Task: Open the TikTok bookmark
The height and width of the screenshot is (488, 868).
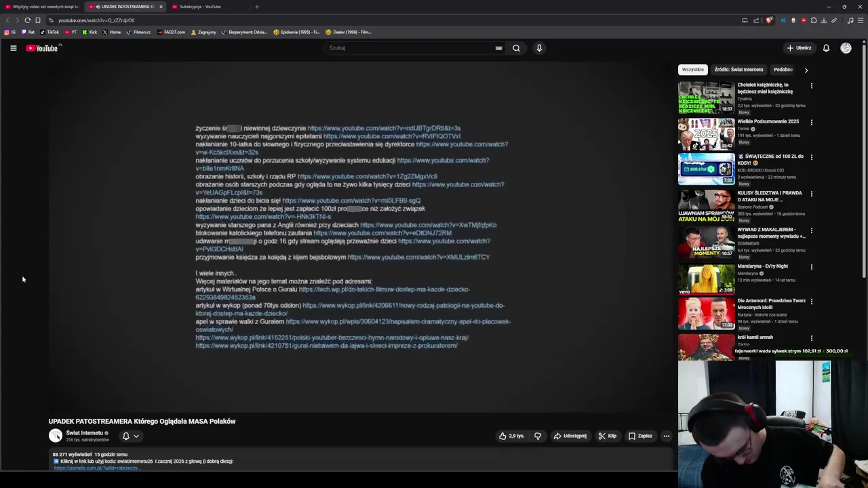Action: pyautogui.click(x=50, y=32)
